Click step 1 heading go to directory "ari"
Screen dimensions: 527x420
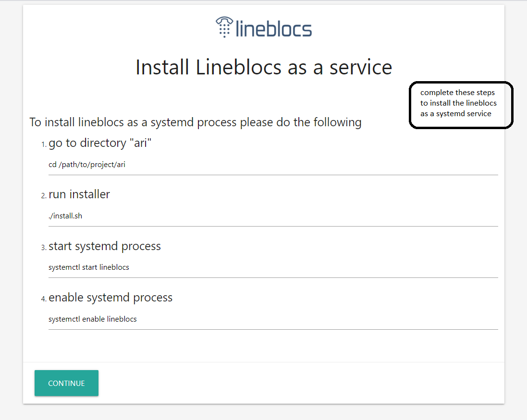pos(100,143)
